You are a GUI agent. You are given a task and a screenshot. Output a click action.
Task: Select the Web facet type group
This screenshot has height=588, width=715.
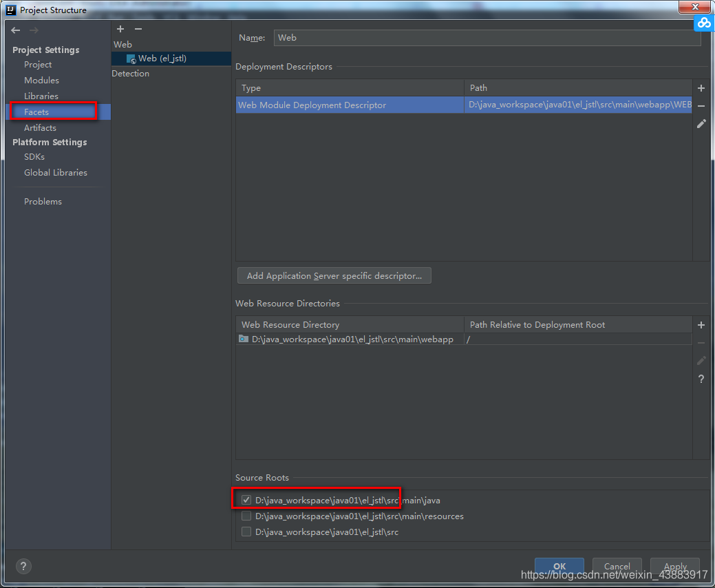click(122, 44)
